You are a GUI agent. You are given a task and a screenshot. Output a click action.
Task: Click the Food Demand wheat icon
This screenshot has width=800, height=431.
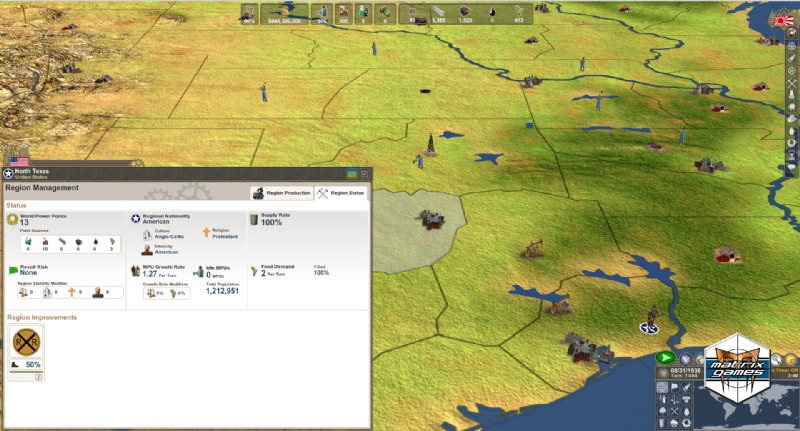[254, 271]
